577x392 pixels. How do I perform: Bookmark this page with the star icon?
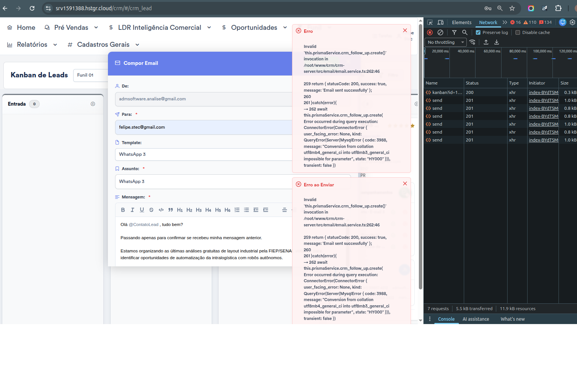coord(512,8)
